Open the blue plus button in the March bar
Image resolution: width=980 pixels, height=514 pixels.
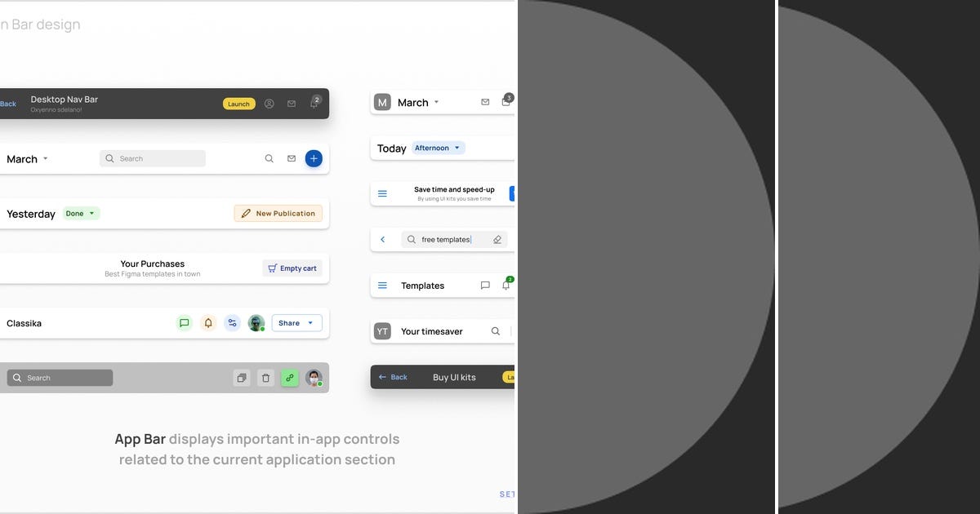point(314,158)
